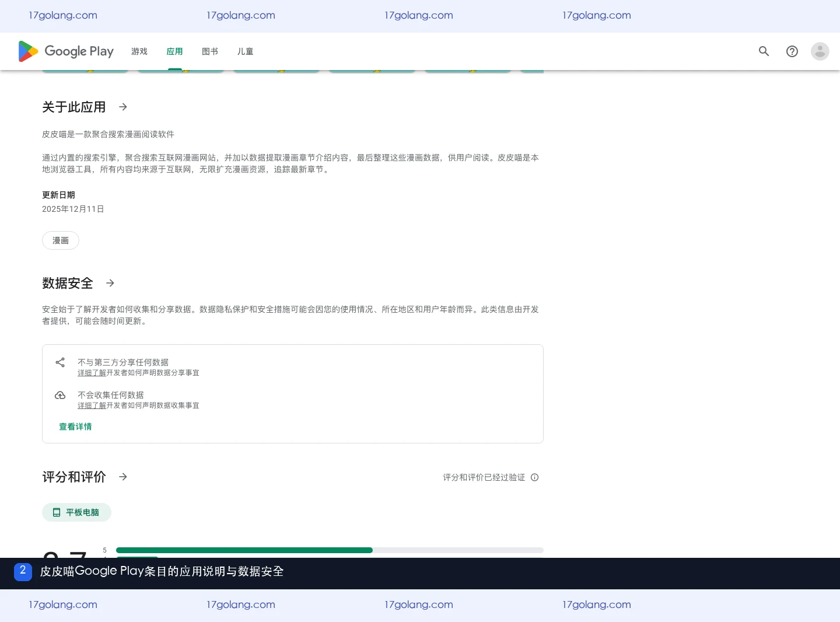Viewport: 840px width, 622px height.
Task: Click the 漫画 category chip
Action: (x=61, y=240)
